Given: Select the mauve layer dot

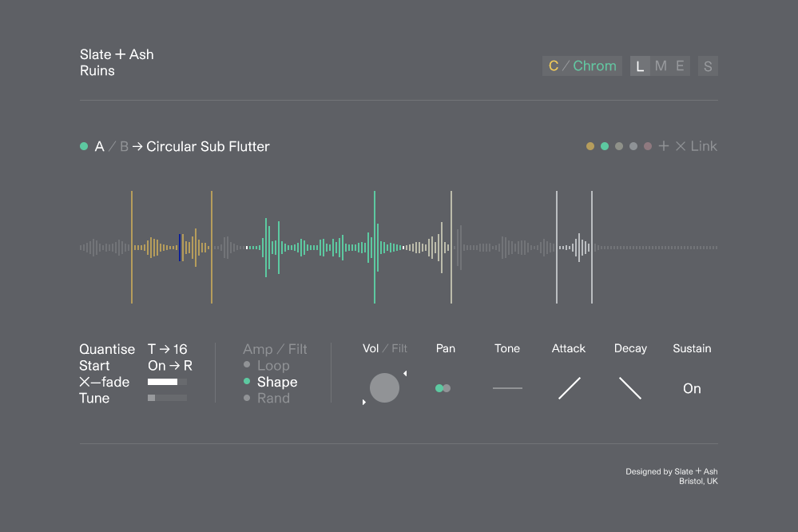Looking at the screenshot, I should [647, 146].
